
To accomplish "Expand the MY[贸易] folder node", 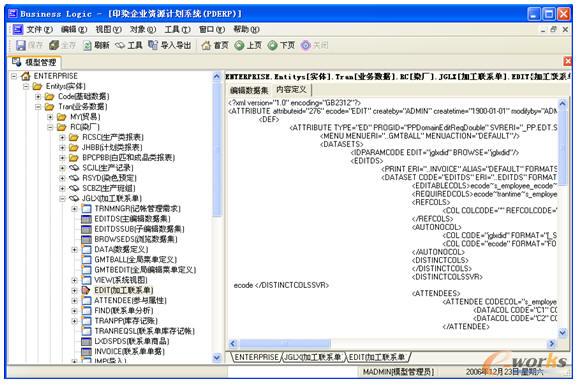I will [50, 117].
